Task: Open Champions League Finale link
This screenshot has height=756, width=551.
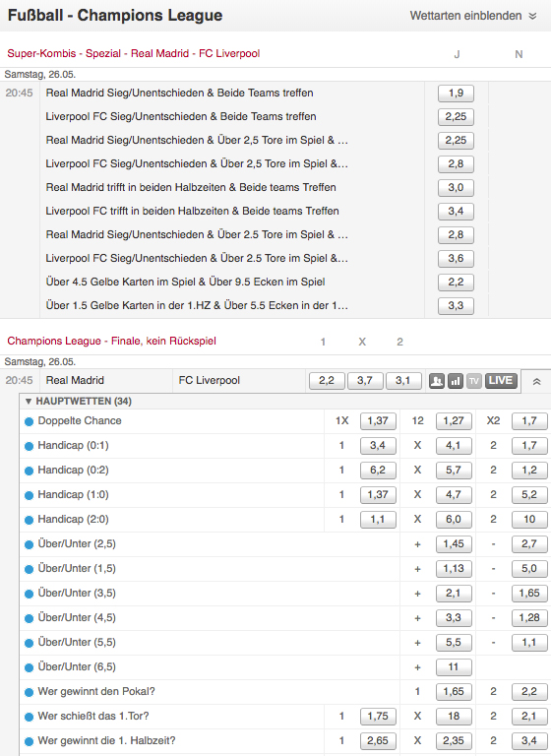Action: (111, 341)
